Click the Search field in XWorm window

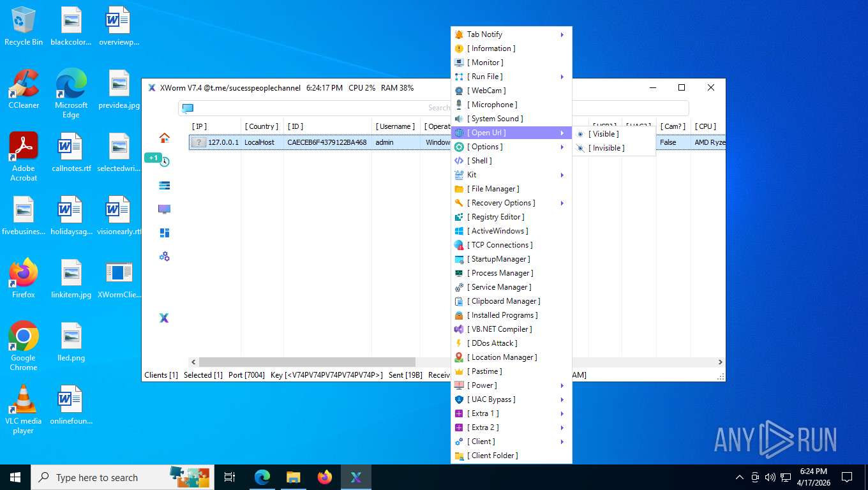[x=434, y=108]
